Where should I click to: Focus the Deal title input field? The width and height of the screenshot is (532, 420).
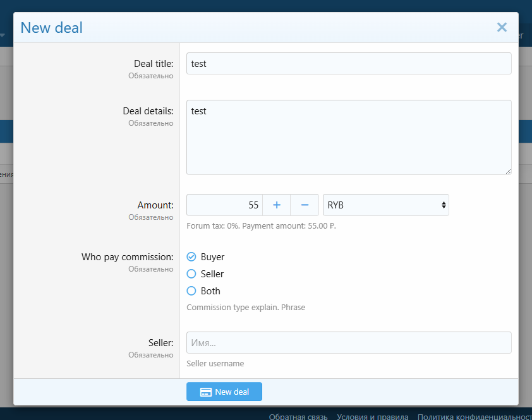(x=349, y=64)
